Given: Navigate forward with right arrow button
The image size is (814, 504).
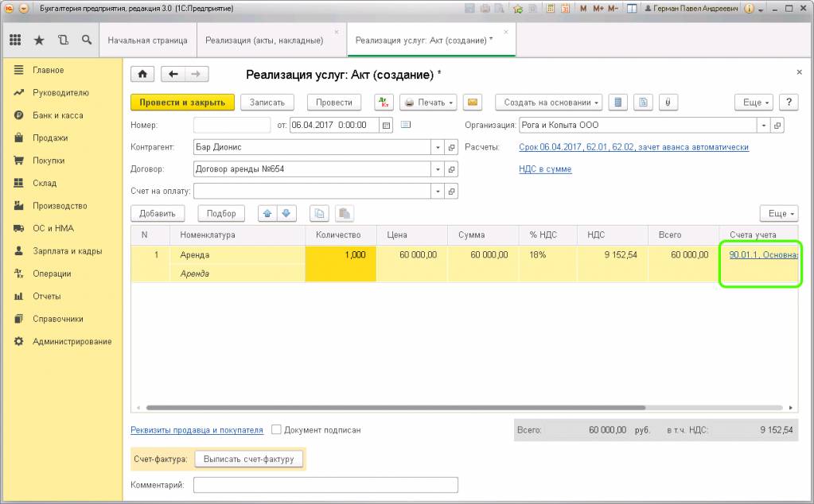Looking at the screenshot, I should 197,74.
